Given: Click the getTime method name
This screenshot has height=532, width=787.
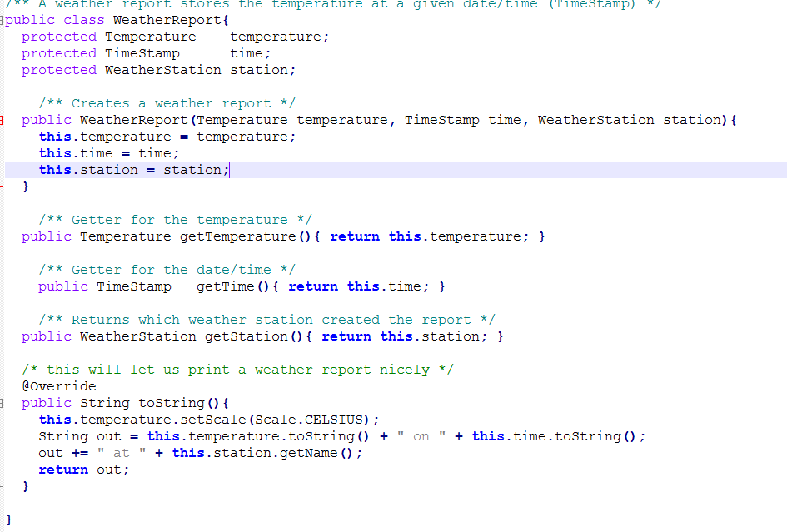Looking at the screenshot, I should [219, 286].
